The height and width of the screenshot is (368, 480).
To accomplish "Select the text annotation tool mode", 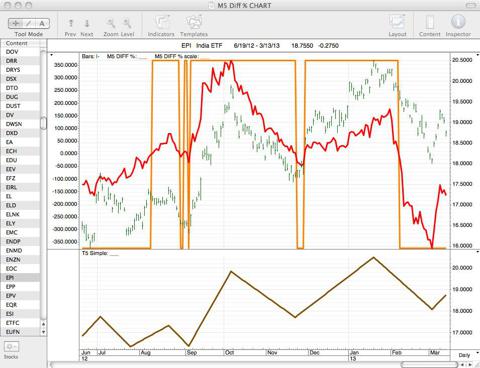I will (42, 23).
